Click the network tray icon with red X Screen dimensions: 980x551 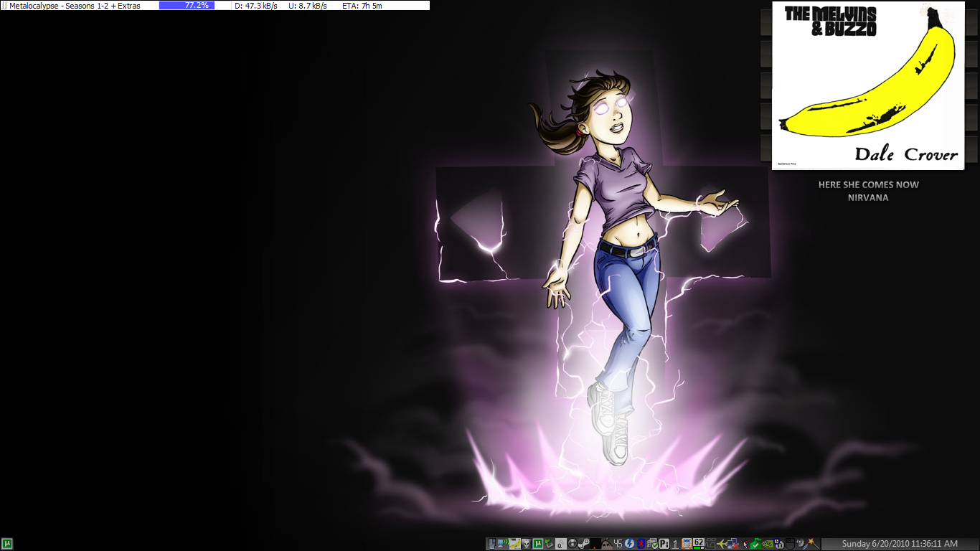[x=732, y=544]
